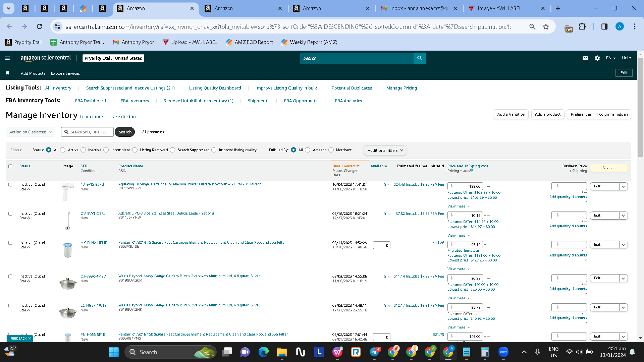The image size is (644, 362).
Task: Click the Add a product button
Action: coord(548,114)
